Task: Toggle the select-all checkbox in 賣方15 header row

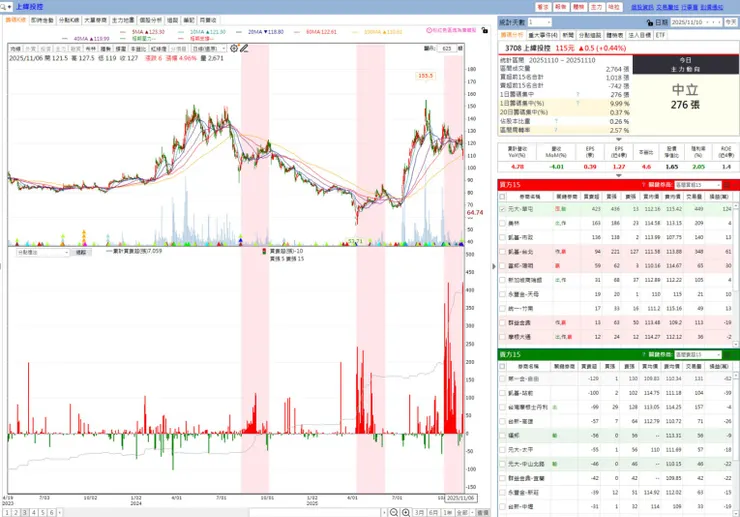Action: pyautogui.click(x=502, y=366)
